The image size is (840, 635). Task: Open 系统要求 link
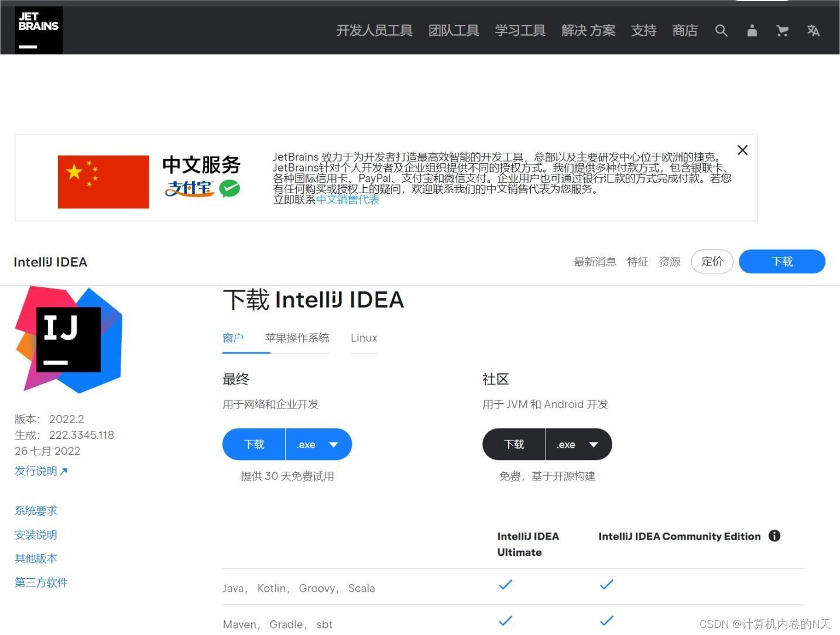[x=36, y=511]
